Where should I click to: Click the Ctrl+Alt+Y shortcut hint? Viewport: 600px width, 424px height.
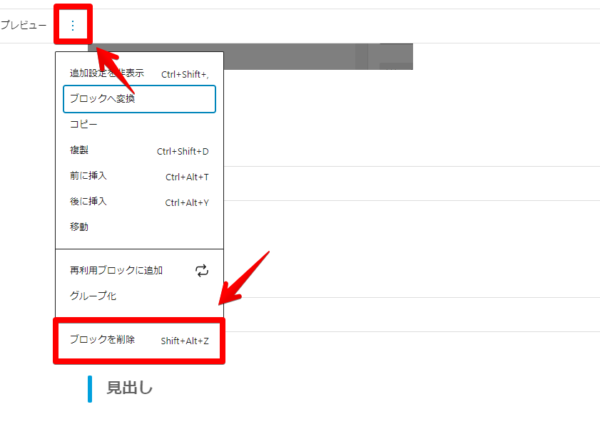pyautogui.click(x=186, y=203)
